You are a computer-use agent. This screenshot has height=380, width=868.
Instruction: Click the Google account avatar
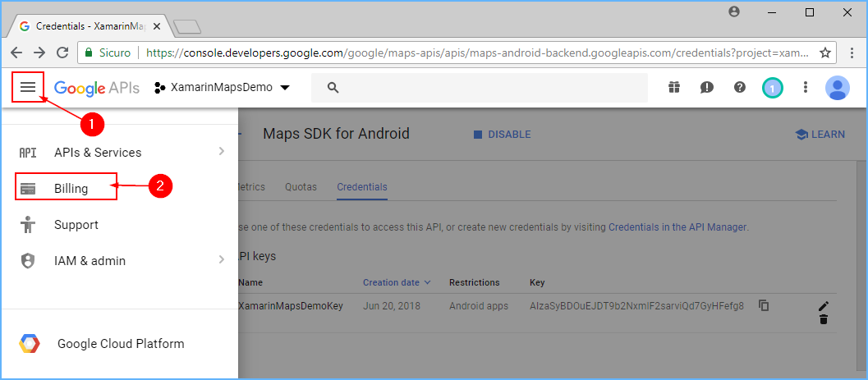tap(837, 87)
